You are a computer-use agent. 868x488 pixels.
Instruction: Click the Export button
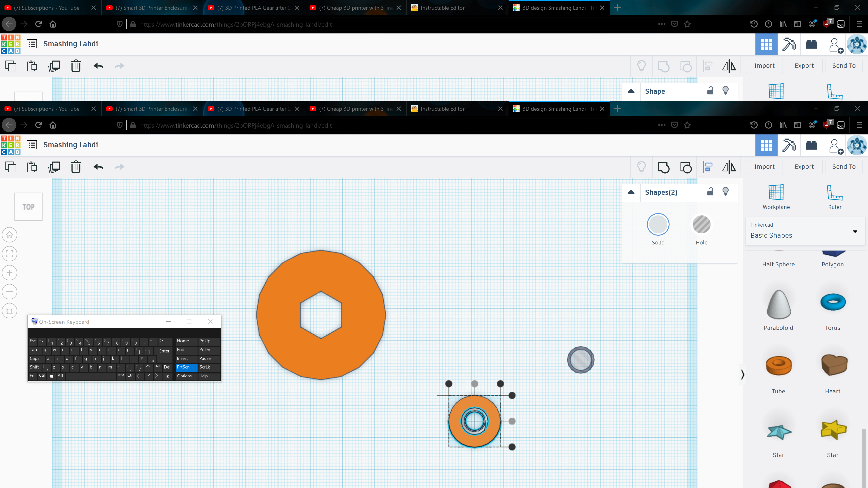pyautogui.click(x=804, y=167)
